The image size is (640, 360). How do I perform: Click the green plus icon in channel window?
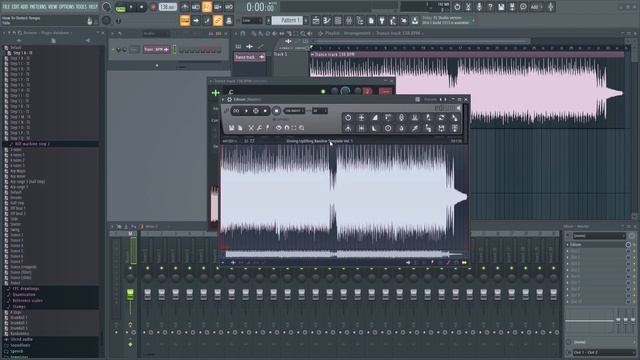216,93
